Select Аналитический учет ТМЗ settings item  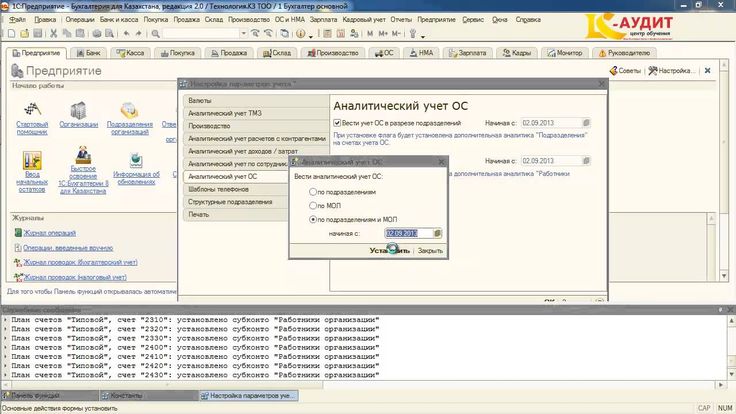coord(256,113)
